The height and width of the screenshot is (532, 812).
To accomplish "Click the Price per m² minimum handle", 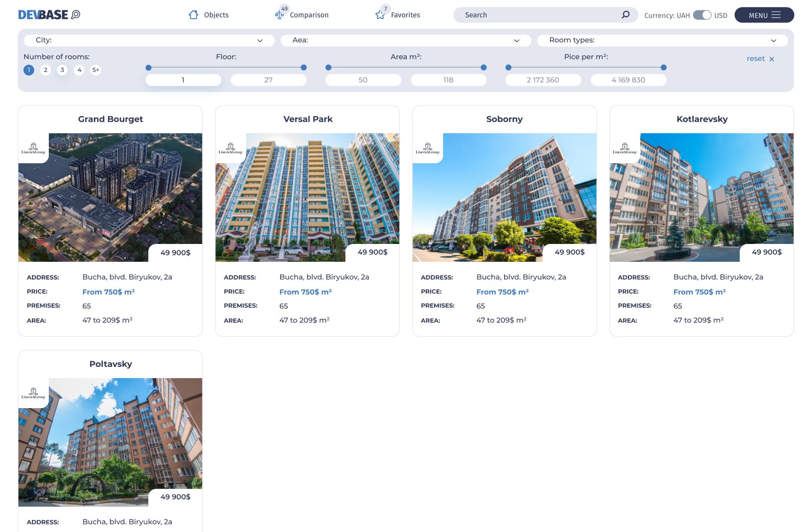I will (508, 68).
